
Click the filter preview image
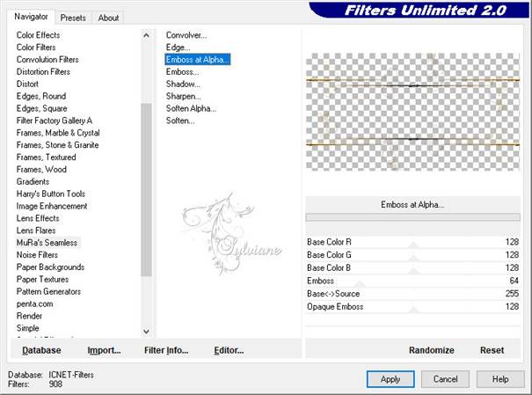point(412,112)
